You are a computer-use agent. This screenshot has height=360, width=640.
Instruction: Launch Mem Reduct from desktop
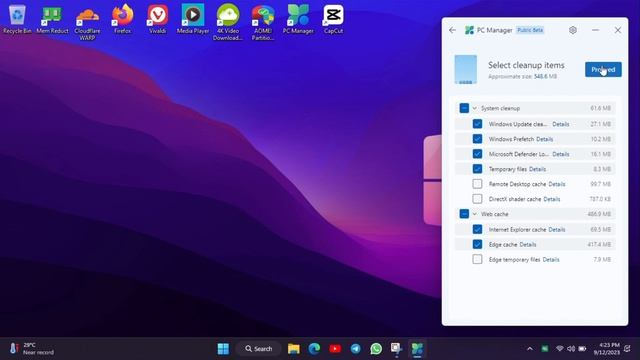click(52, 19)
